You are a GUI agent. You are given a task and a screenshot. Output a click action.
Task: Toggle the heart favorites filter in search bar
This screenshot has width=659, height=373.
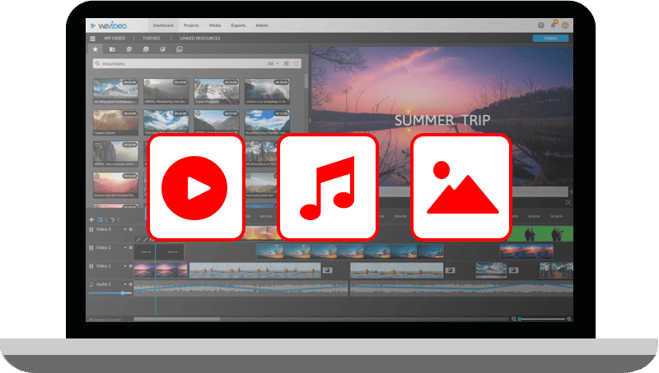click(x=296, y=63)
